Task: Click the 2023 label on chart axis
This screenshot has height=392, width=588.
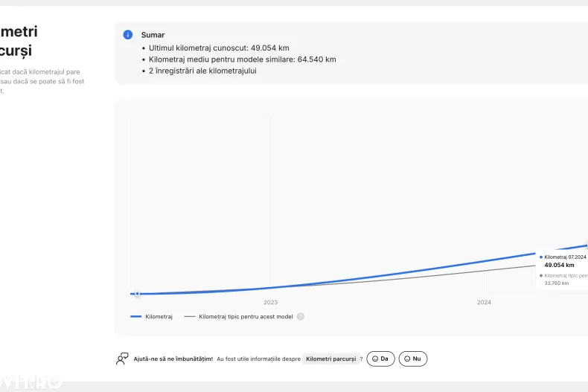Action: [270, 303]
